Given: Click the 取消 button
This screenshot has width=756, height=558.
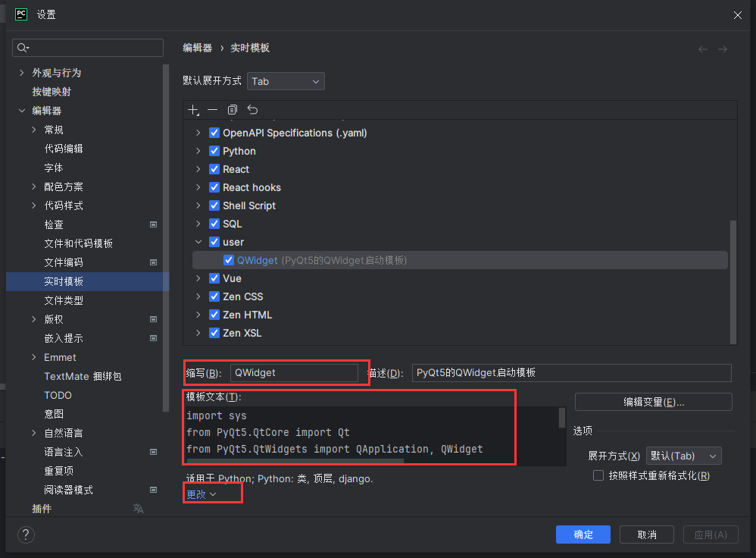Looking at the screenshot, I should click(647, 534).
